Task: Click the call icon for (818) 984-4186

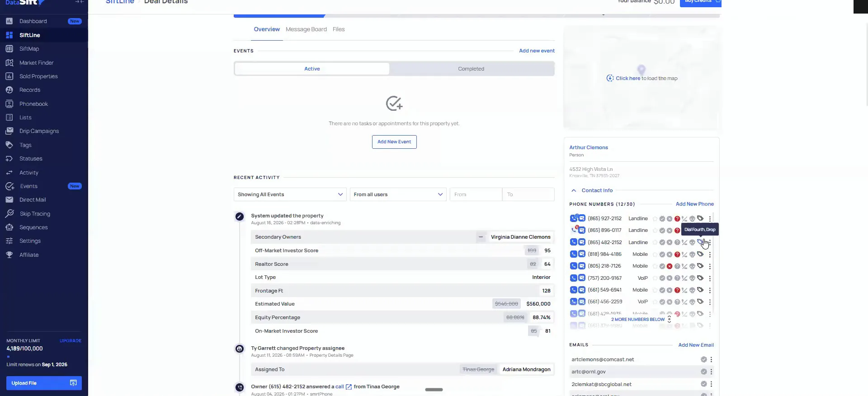Action: click(x=573, y=254)
